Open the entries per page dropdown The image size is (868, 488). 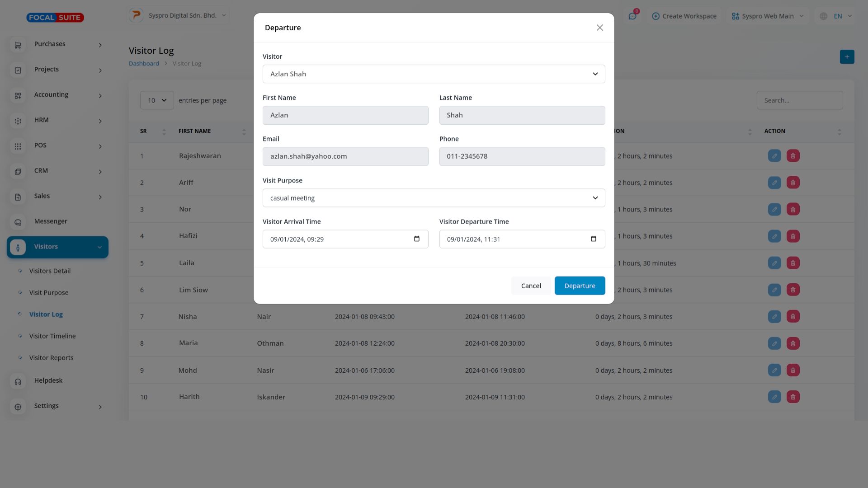pyautogui.click(x=157, y=100)
